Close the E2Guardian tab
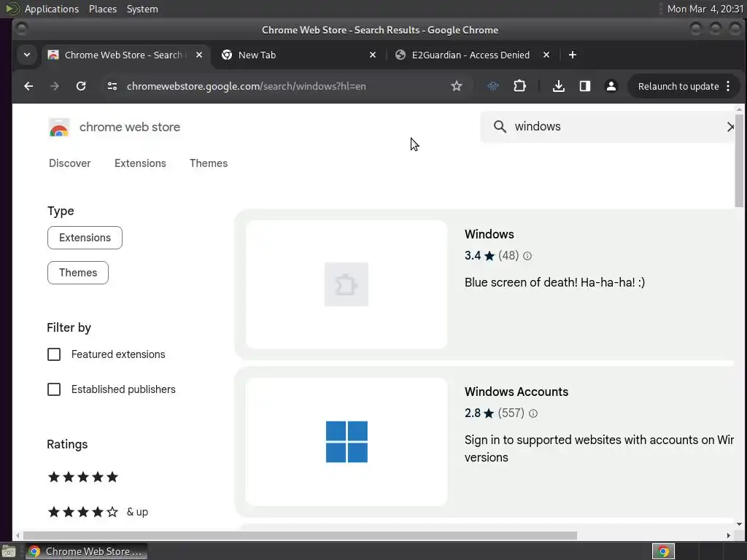Image resolution: width=747 pixels, height=560 pixels. [546, 55]
